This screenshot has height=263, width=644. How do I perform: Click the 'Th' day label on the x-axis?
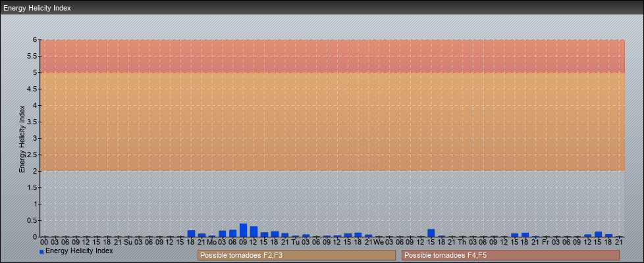tap(462, 242)
